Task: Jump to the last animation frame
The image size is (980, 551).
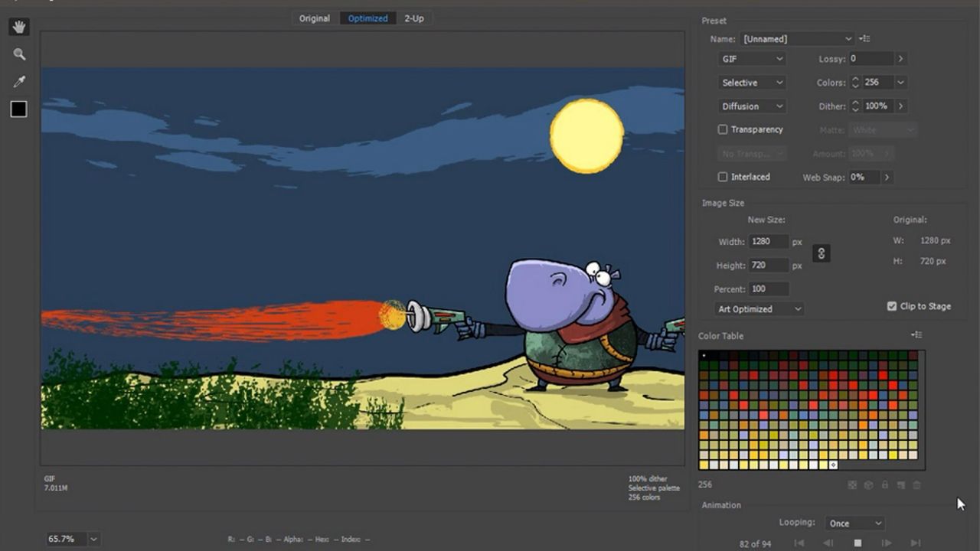Action: [x=916, y=543]
